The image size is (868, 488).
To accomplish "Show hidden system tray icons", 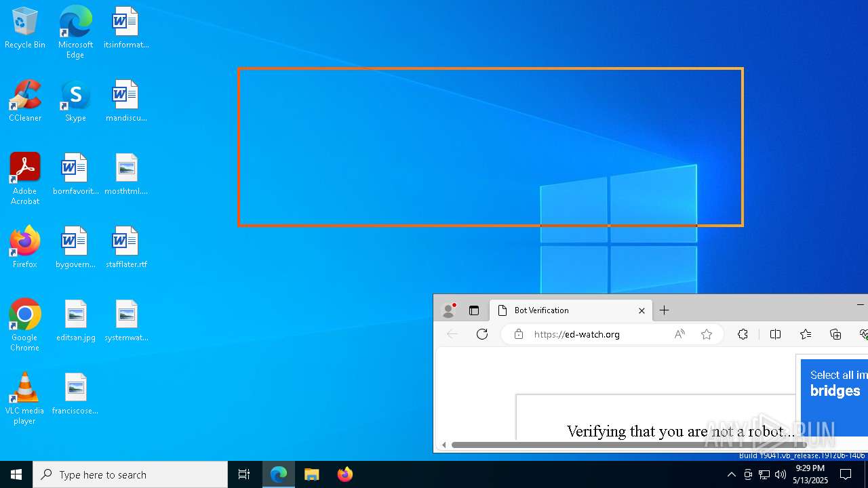I will pyautogui.click(x=731, y=474).
